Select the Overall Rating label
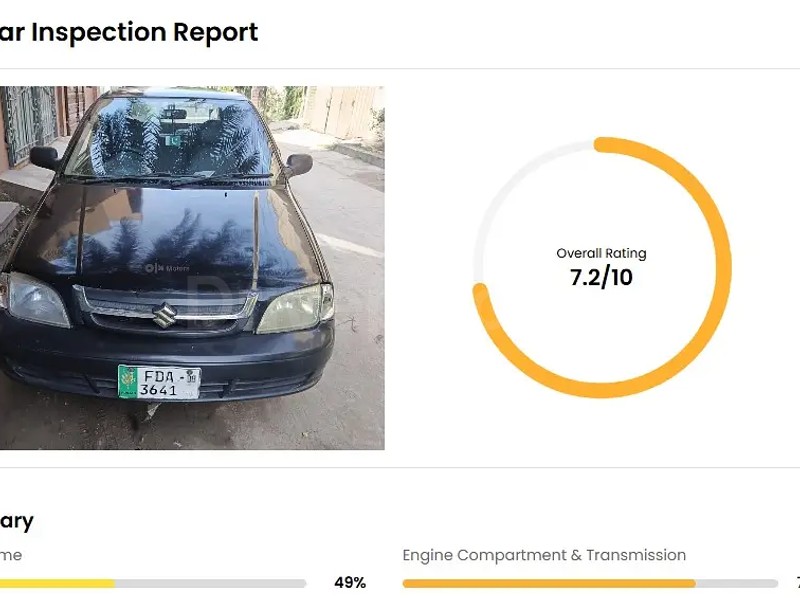This screenshot has height=600, width=800. [x=601, y=253]
